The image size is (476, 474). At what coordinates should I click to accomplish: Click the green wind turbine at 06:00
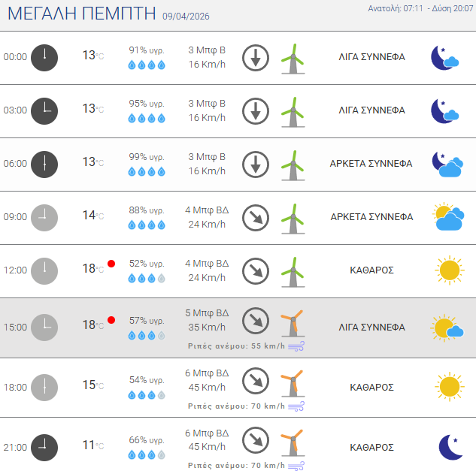tap(293, 164)
